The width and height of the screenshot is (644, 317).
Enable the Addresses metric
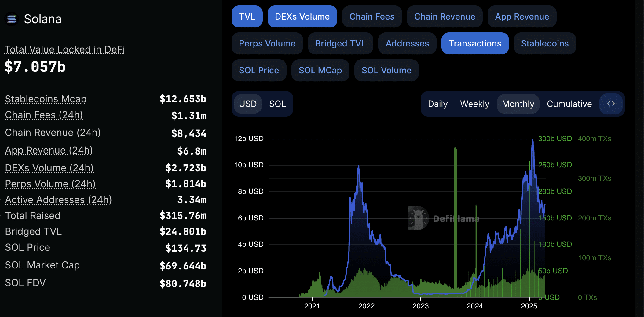coord(407,43)
